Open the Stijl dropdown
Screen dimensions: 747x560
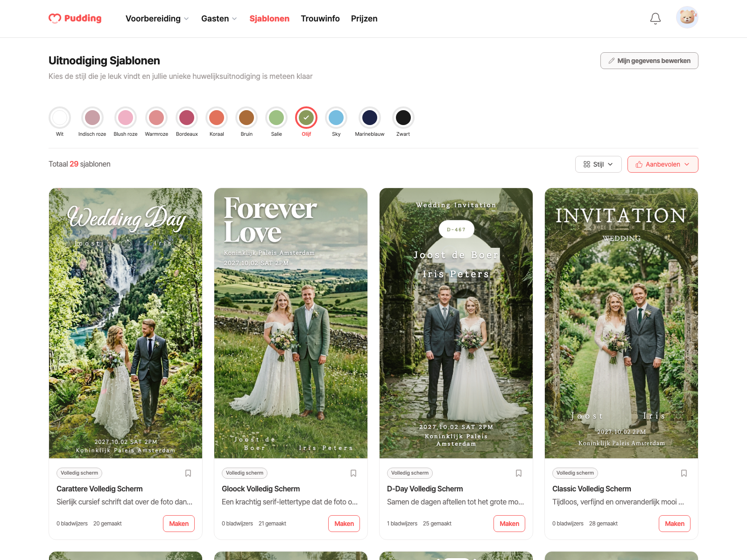coord(598,164)
